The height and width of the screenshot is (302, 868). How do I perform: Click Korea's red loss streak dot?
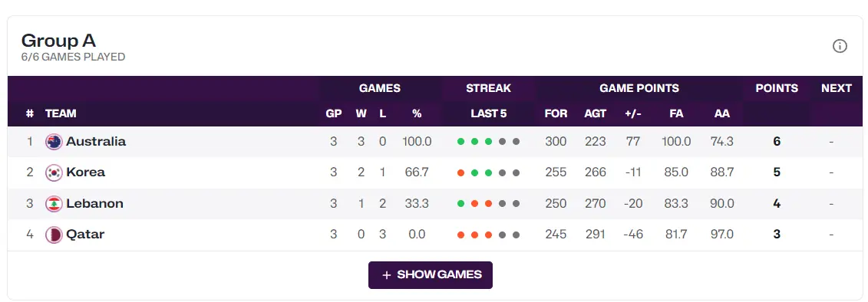460,172
